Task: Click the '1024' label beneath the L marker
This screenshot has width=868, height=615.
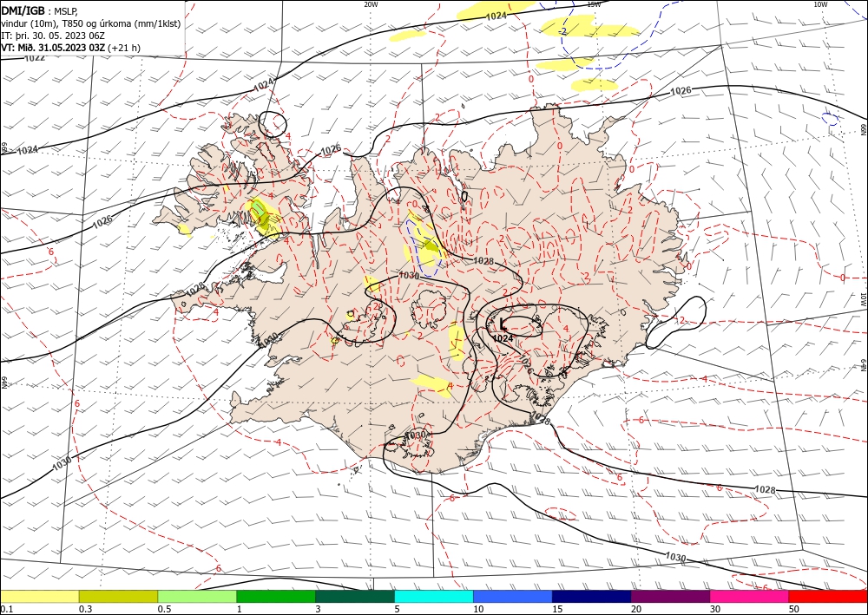Action: 503,338
